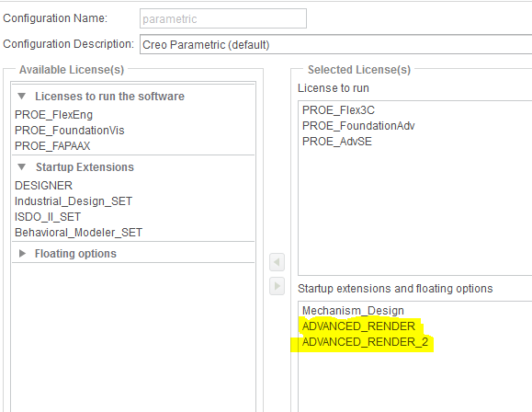The image size is (532, 412).
Task: Select ISDO_II_SET extension
Action: (48, 217)
